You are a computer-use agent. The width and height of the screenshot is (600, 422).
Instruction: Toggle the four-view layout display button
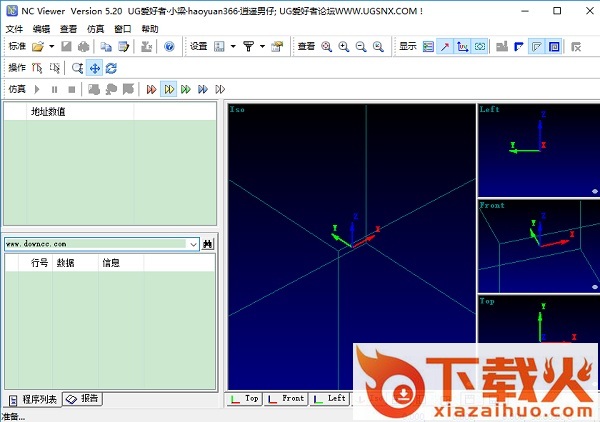553,46
